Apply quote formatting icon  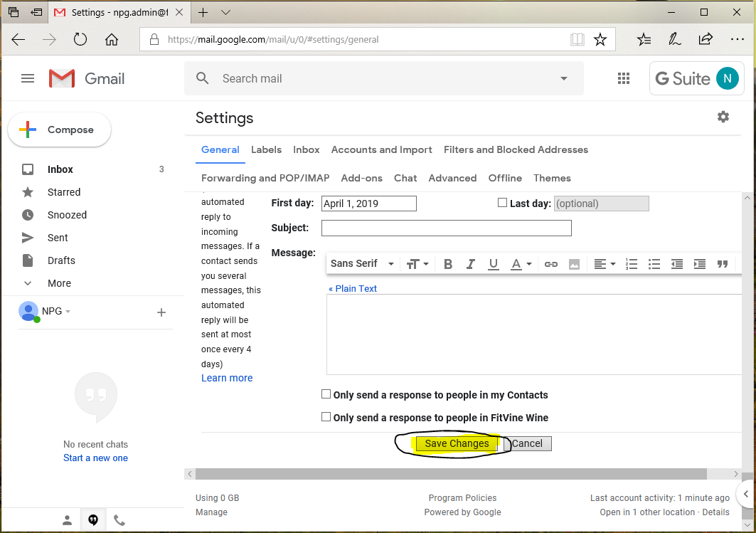(x=723, y=264)
